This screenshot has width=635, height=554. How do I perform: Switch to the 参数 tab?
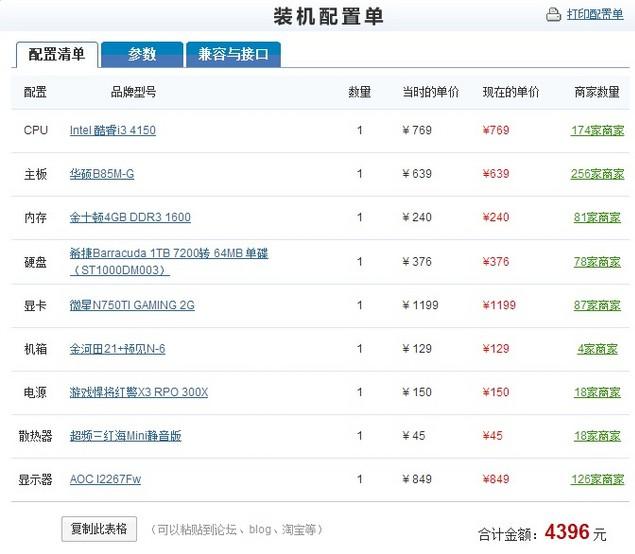click(142, 54)
